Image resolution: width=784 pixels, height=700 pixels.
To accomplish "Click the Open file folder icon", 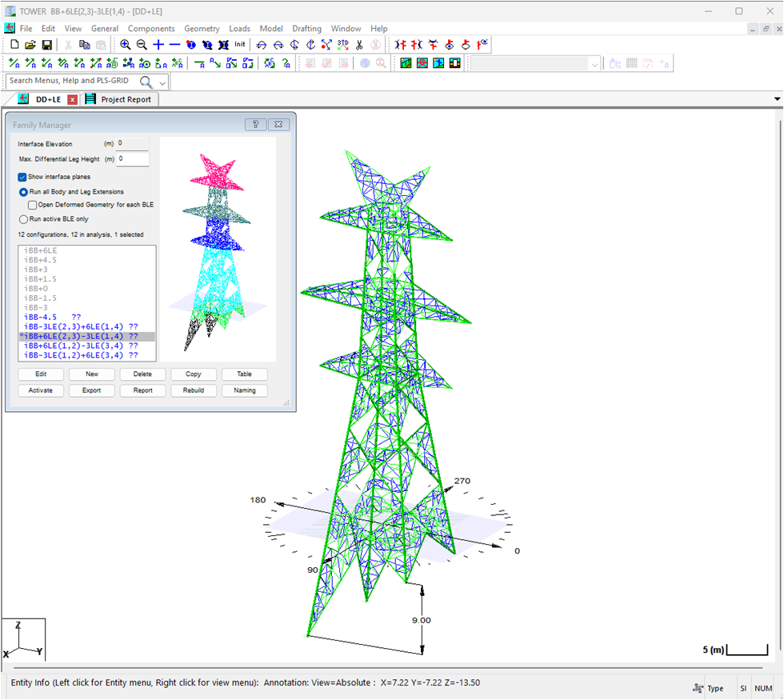I will click(30, 45).
